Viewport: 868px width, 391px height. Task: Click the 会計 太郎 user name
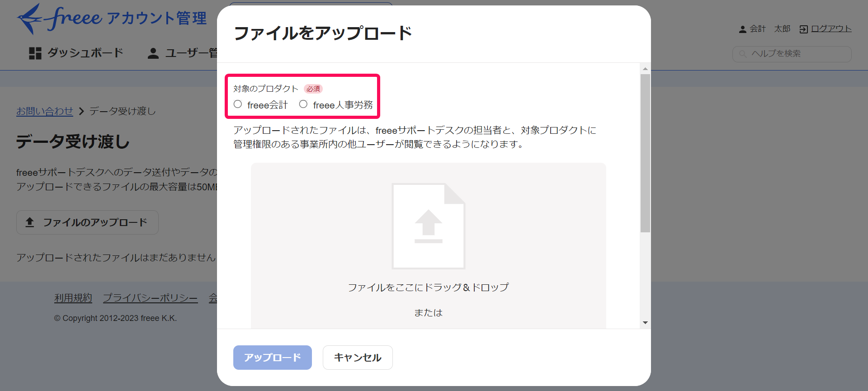(770, 29)
